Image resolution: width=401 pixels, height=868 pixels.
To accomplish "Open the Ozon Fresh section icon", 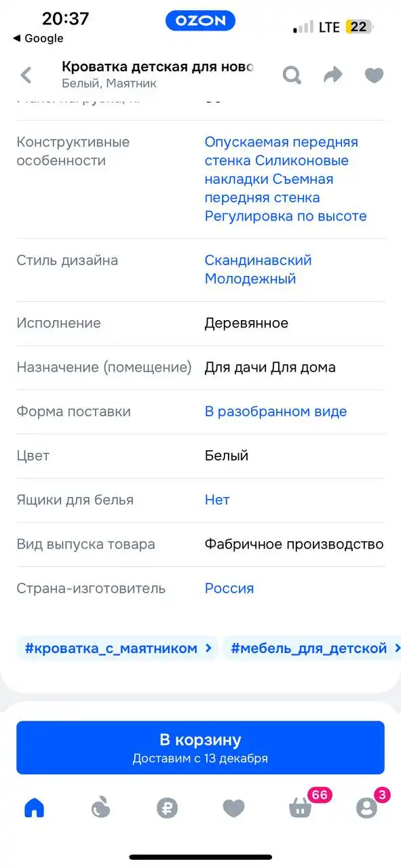I will 101,808.
